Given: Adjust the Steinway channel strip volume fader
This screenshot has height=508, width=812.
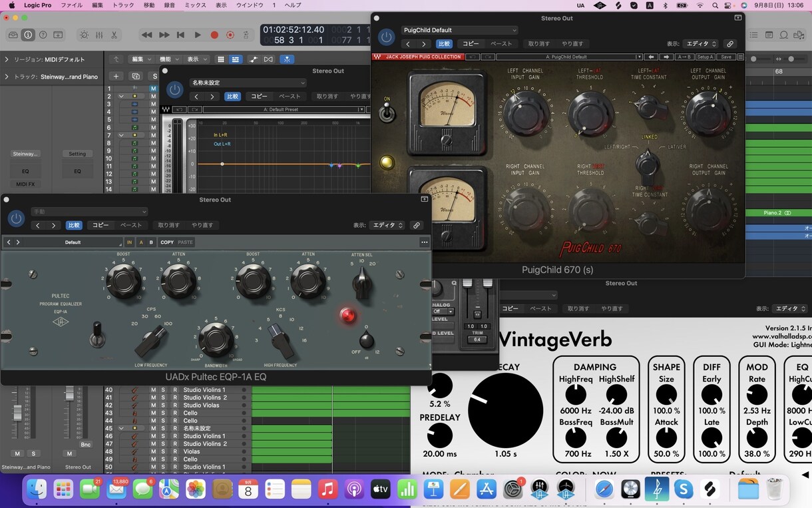Looking at the screenshot, I should pos(17,412).
